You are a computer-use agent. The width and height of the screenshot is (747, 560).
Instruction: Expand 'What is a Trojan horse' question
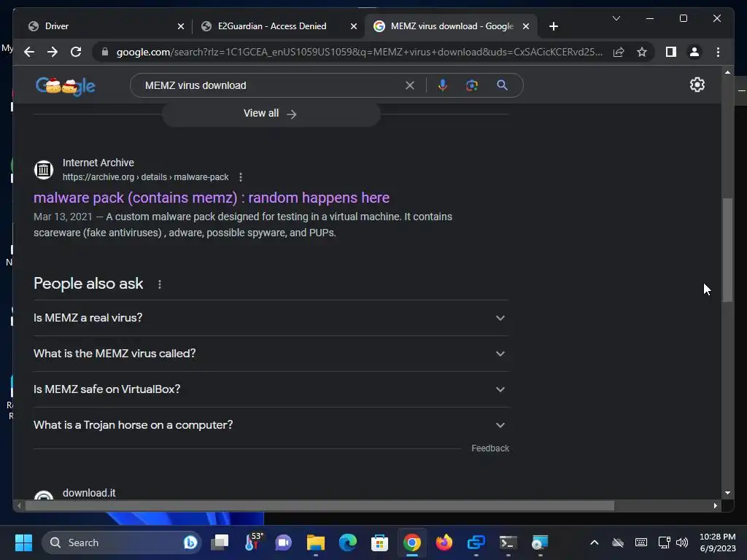tap(271, 425)
